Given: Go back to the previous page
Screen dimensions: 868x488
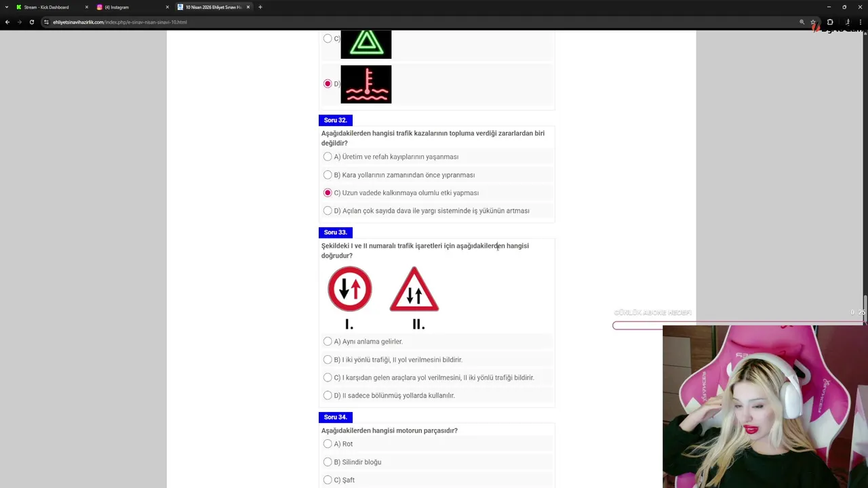Looking at the screenshot, I should point(7,22).
